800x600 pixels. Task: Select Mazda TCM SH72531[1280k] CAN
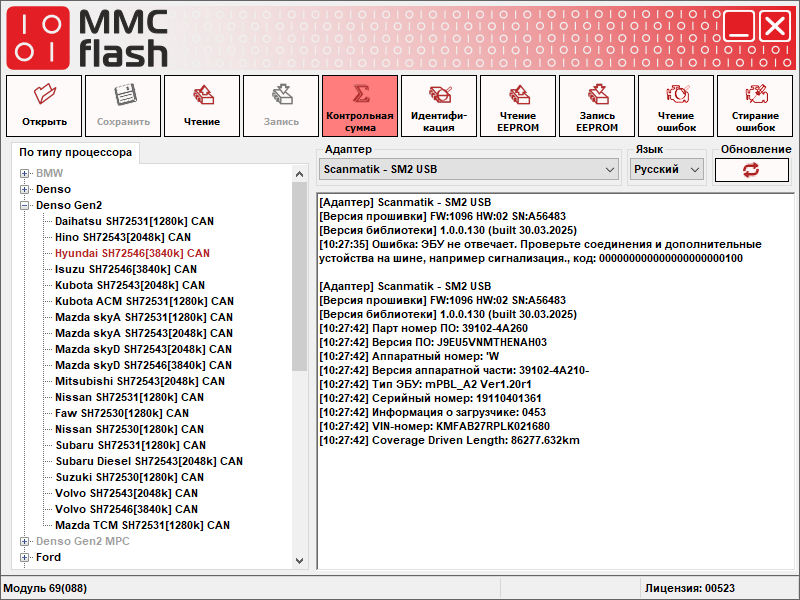142,526
